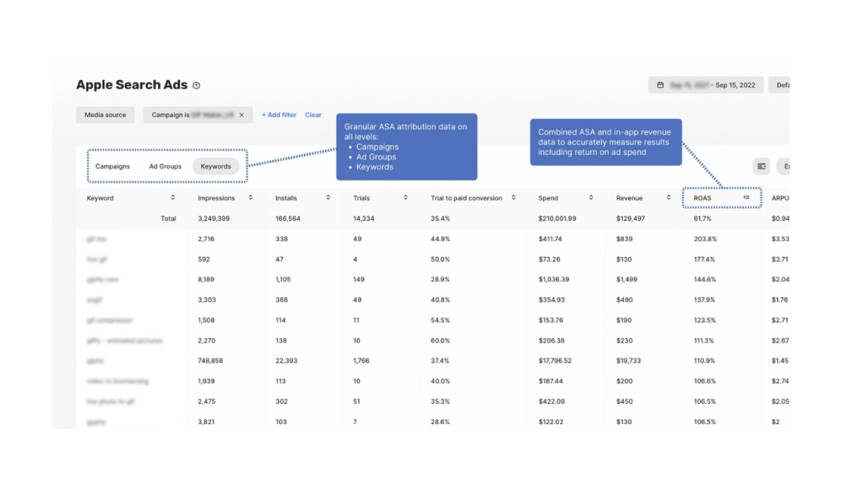This screenshot has height=488, width=868.
Task: Select the impressions cell 8,189
Action: click(x=207, y=280)
